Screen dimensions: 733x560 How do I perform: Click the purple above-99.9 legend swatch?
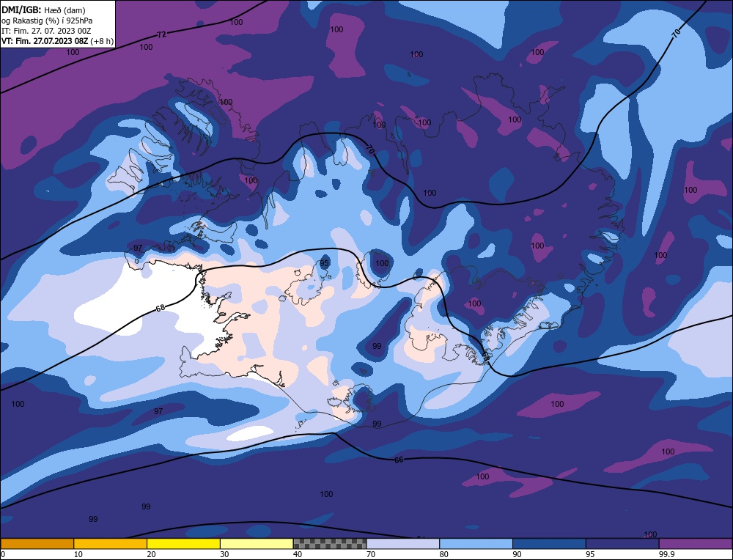pos(696,544)
